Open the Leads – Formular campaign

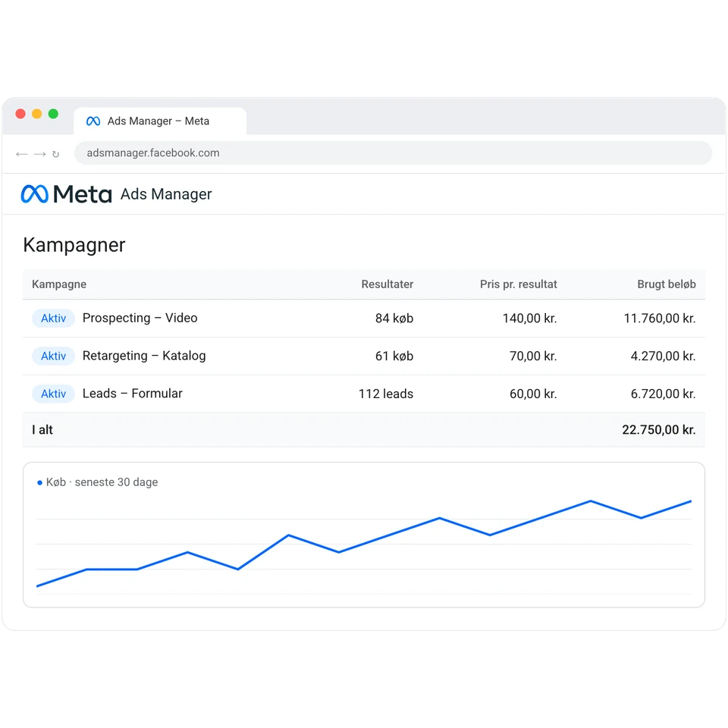132,394
